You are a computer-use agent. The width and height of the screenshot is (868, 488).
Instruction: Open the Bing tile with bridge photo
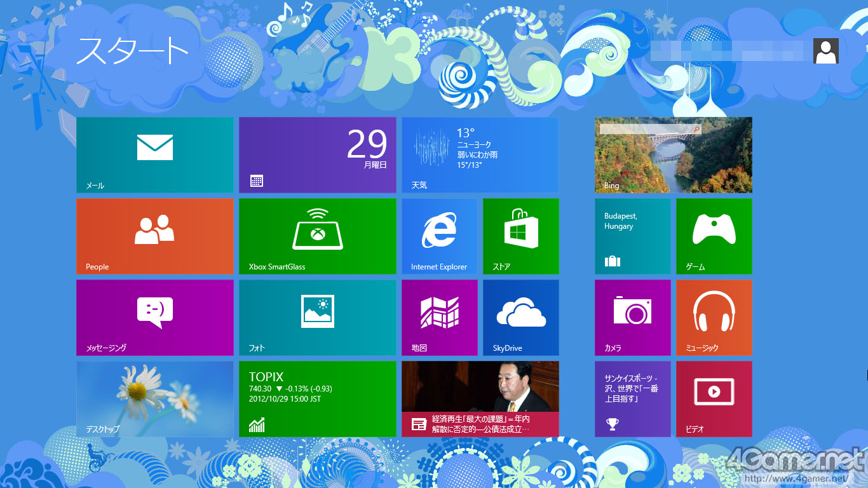tap(674, 155)
